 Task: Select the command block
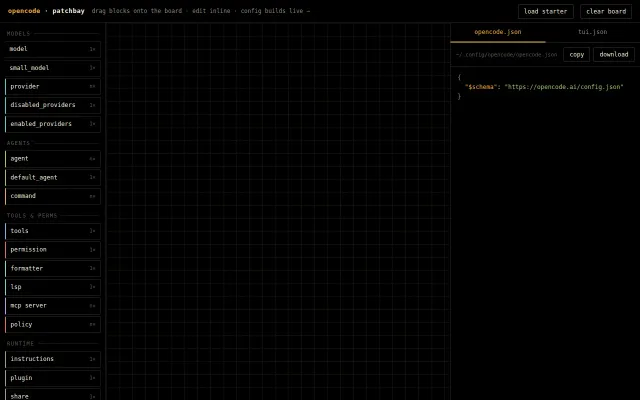click(x=53, y=196)
